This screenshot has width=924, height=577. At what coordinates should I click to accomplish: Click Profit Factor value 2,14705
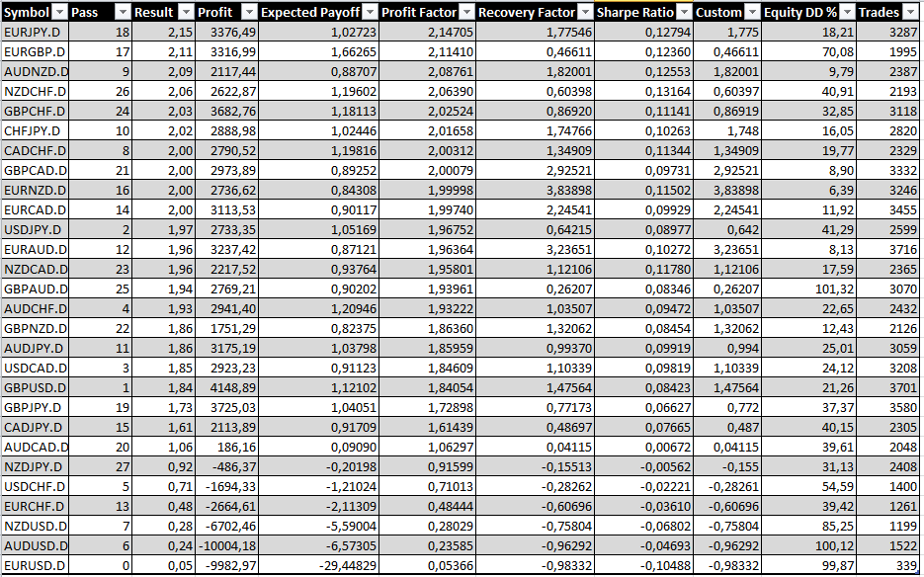tap(451, 32)
